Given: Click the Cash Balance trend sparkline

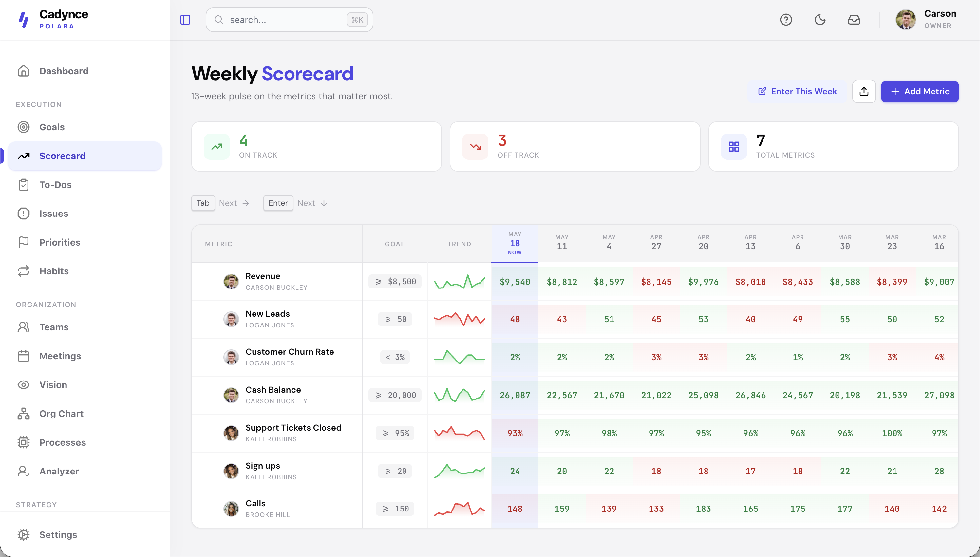Looking at the screenshot, I should 459,395.
